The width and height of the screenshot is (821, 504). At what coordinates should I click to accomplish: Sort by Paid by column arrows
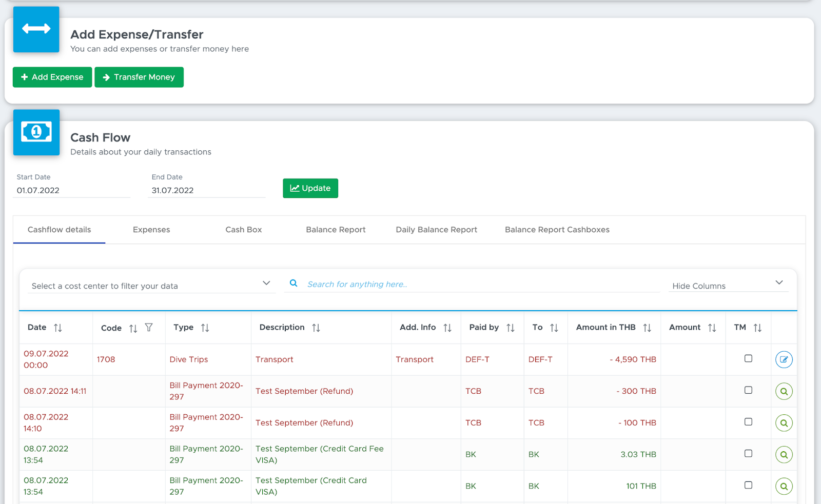click(x=511, y=328)
